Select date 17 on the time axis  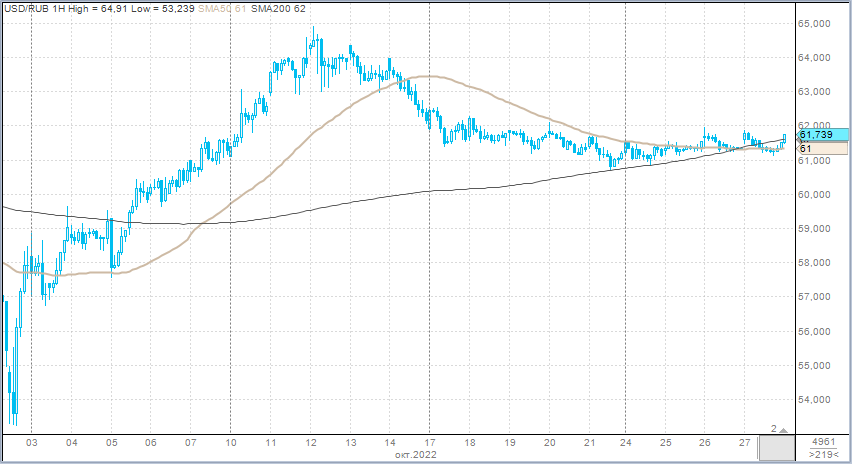[x=429, y=442]
